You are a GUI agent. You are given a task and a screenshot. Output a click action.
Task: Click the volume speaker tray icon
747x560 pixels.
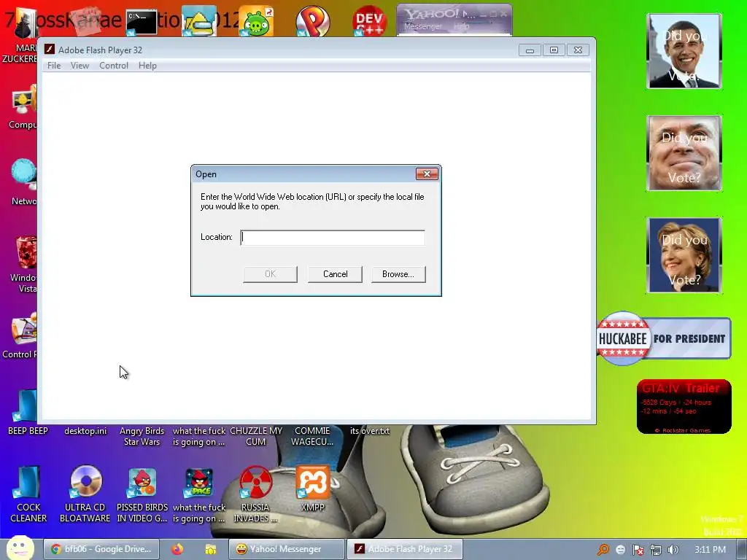pos(673,550)
